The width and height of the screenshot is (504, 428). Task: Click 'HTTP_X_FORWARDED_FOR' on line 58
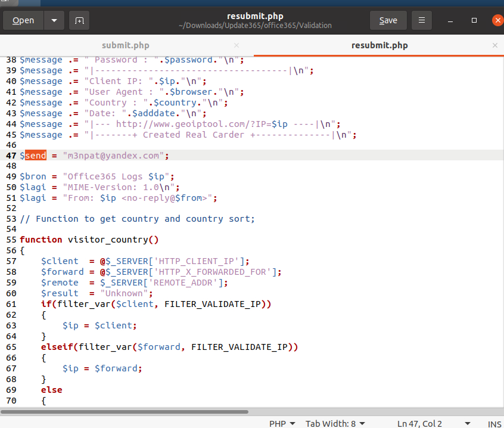pyautogui.click(x=213, y=272)
